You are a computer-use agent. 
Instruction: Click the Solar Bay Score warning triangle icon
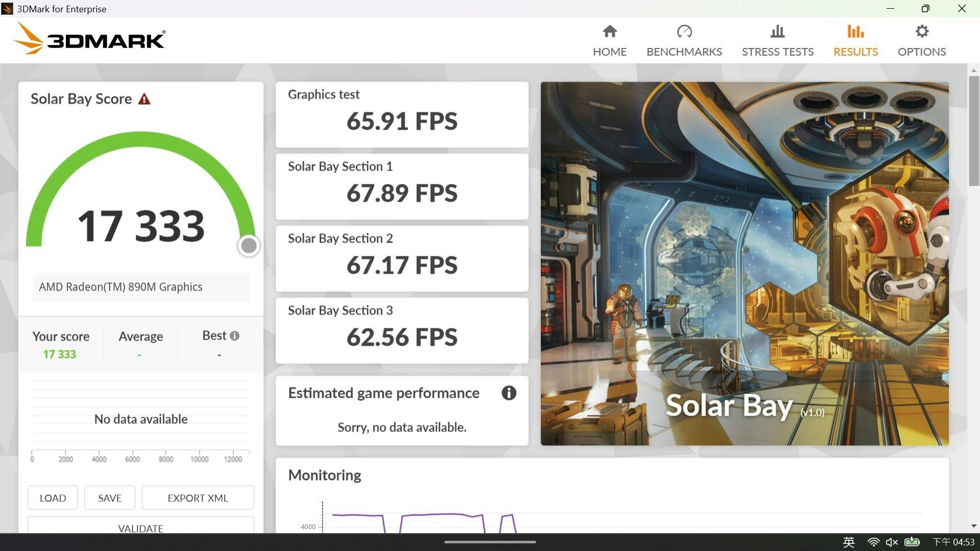coord(145,99)
